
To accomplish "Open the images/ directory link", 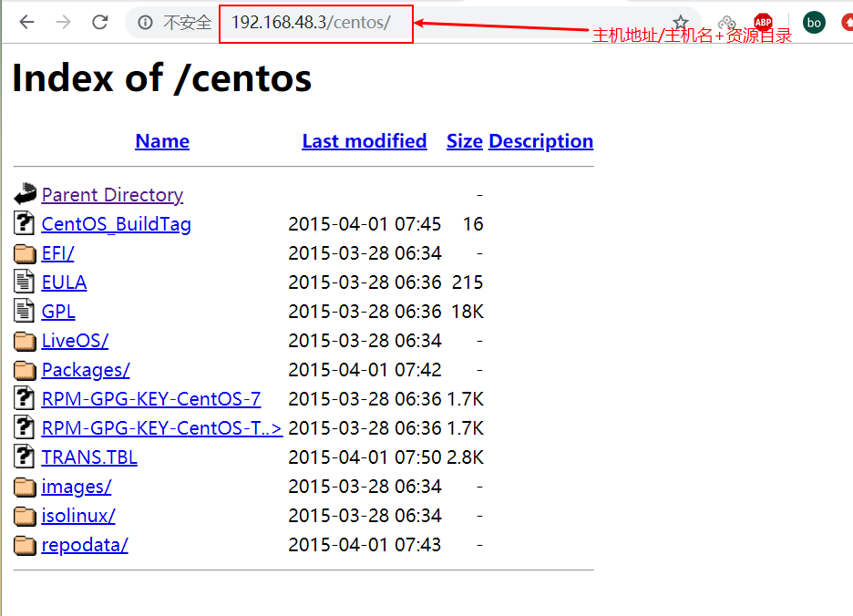I will [x=77, y=487].
